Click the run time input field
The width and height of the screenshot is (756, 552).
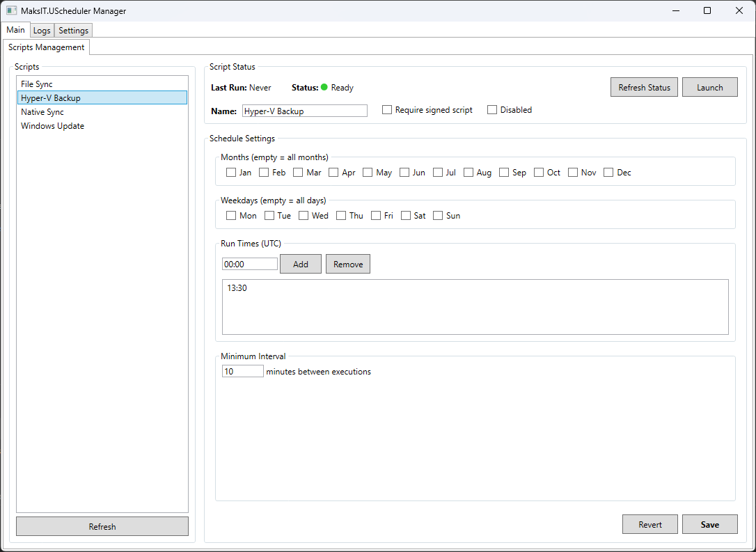(x=249, y=264)
